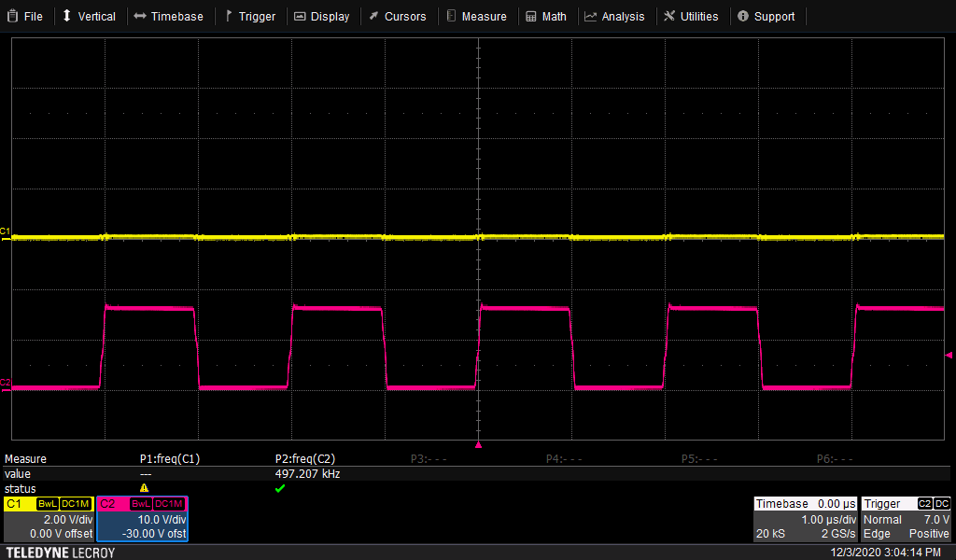Image resolution: width=956 pixels, height=560 pixels.
Task: Open the Vertical menu
Action: pyautogui.click(x=89, y=16)
